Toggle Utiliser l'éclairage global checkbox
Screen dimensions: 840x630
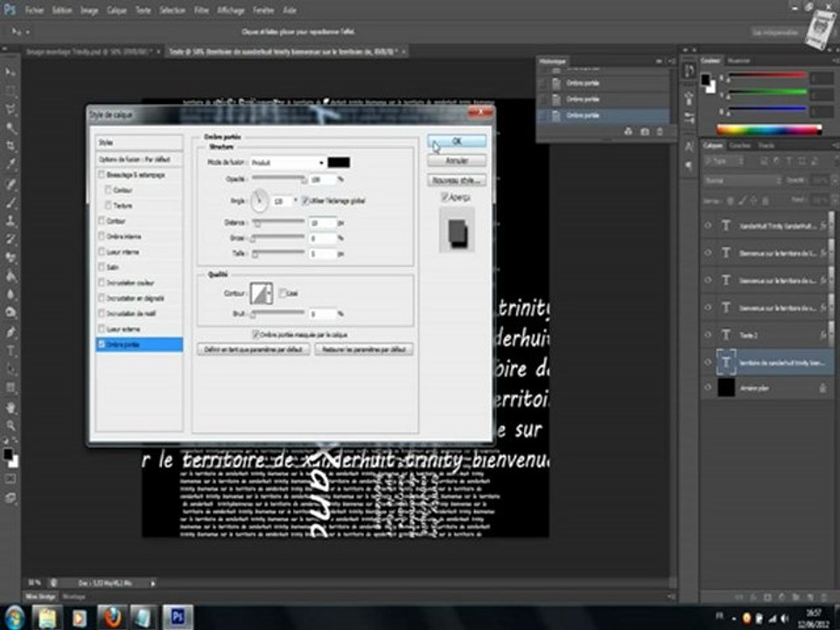305,201
